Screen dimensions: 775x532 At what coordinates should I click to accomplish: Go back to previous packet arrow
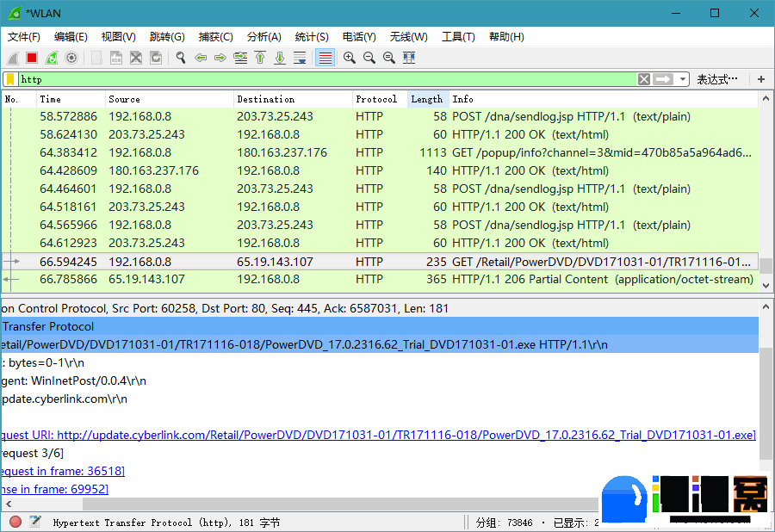(201, 58)
